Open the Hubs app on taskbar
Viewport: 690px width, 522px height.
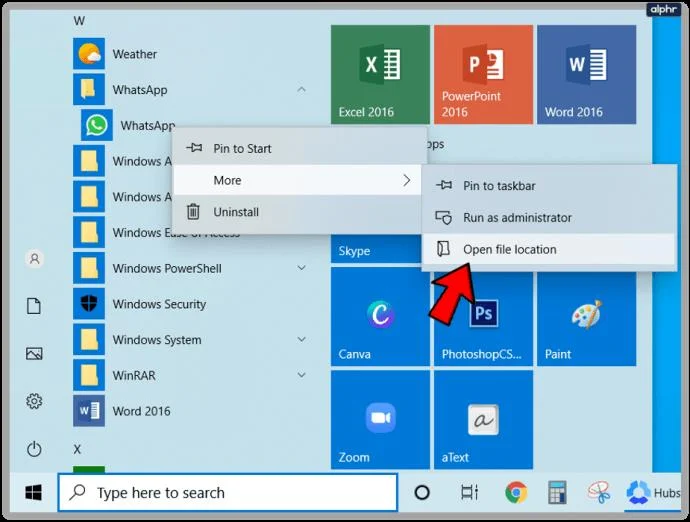point(653,493)
